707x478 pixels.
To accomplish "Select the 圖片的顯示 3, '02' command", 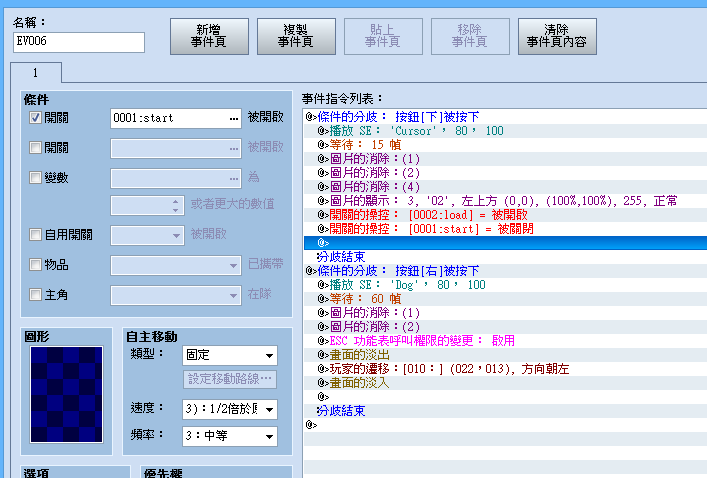I will click(x=505, y=201).
